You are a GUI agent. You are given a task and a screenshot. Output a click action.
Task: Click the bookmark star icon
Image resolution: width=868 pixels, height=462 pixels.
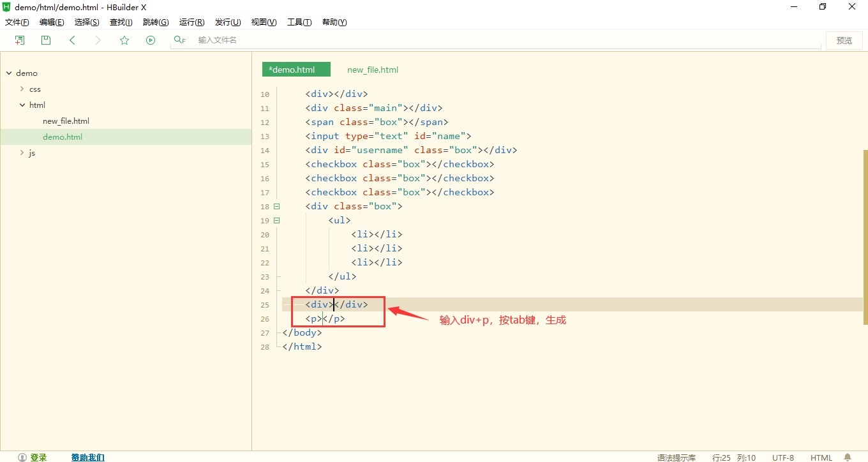(x=124, y=40)
